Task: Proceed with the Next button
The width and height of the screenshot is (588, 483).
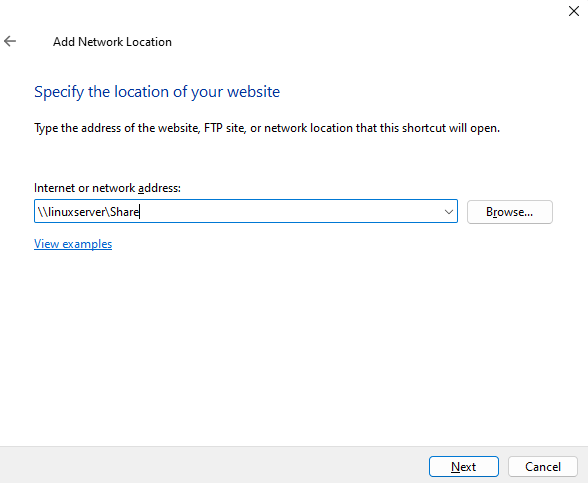Action: pyautogui.click(x=464, y=466)
